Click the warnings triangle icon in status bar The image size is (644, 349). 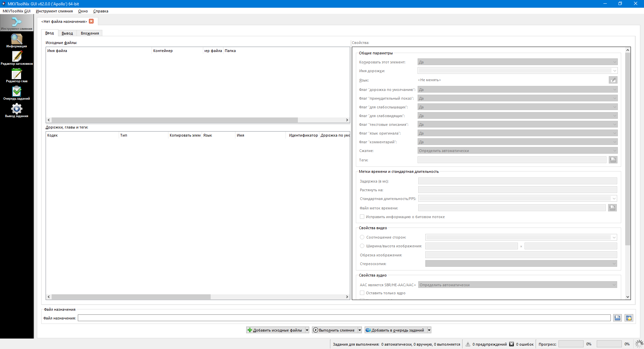(x=468, y=344)
